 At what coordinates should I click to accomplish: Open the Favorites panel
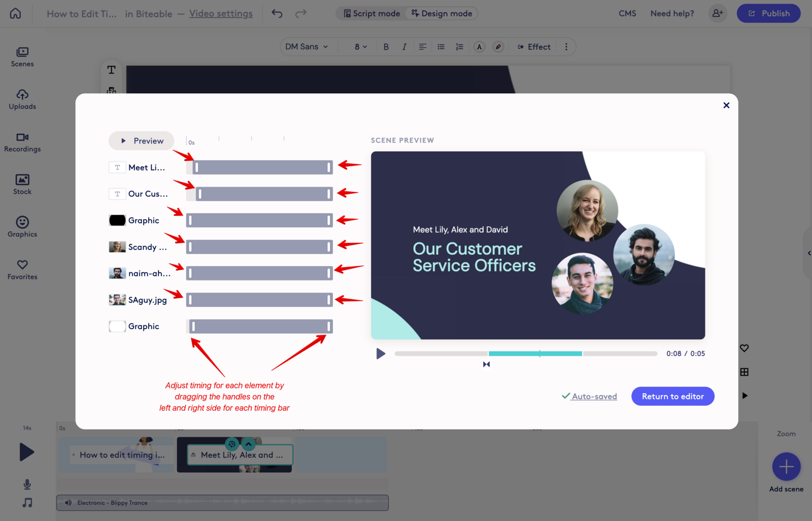pyautogui.click(x=22, y=270)
